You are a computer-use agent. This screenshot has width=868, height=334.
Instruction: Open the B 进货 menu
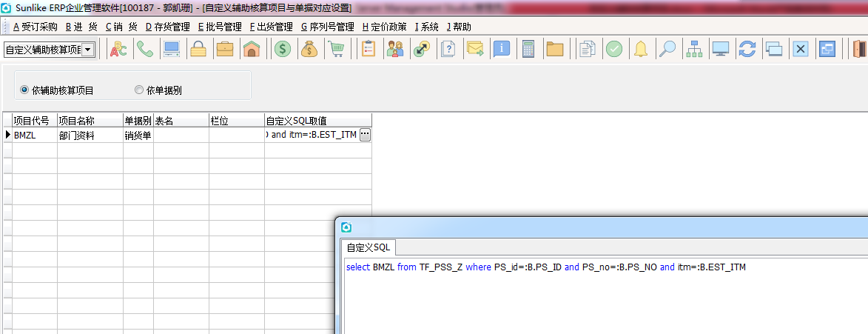(x=81, y=27)
